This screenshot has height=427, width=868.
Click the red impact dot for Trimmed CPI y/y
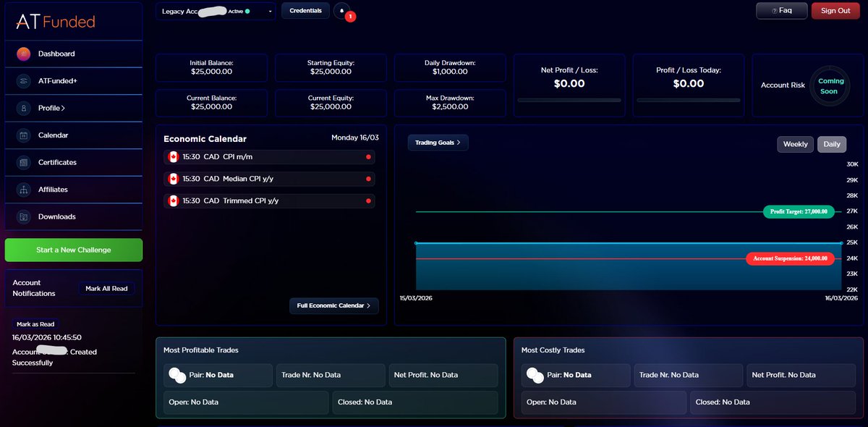tap(368, 200)
